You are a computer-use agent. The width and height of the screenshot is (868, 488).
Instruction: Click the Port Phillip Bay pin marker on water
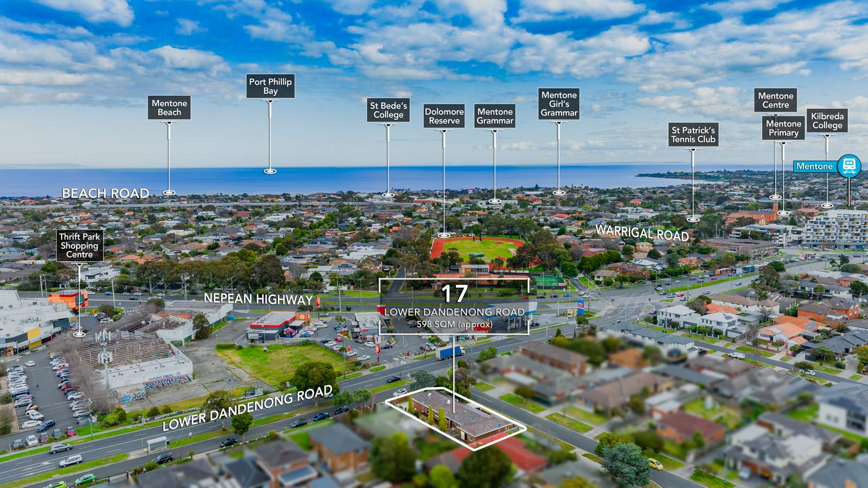(270, 172)
